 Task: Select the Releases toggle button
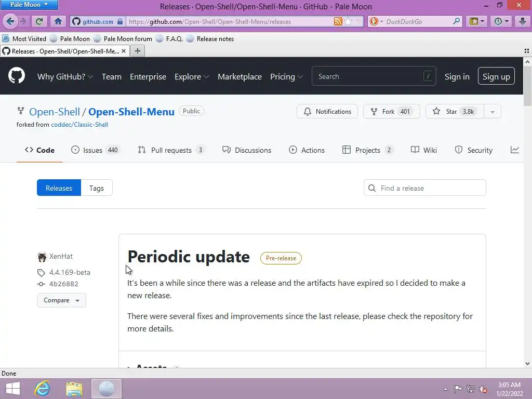pyautogui.click(x=59, y=188)
